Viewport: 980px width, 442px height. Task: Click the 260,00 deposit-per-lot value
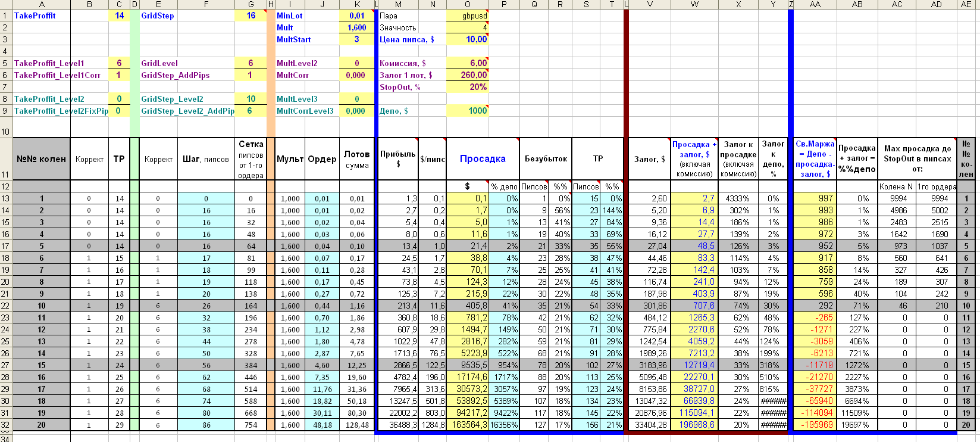467,75
